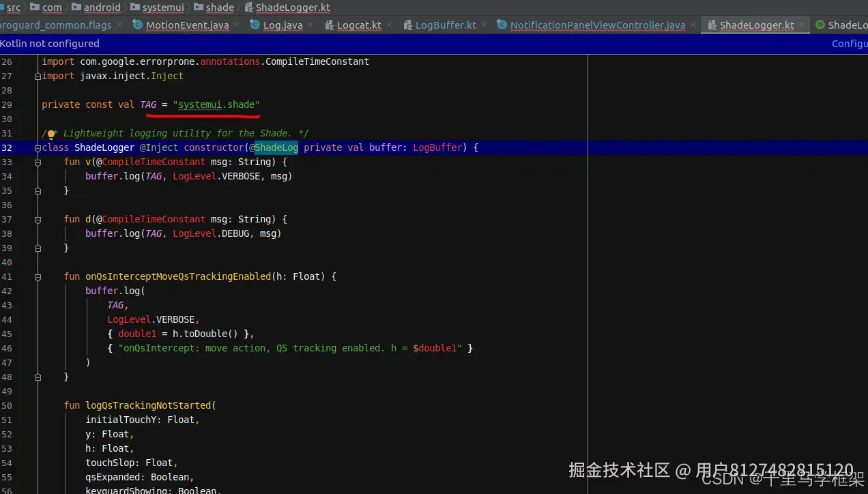This screenshot has width=868, height=494.
Task: Click the lightbulb intention icon on line 31
Action: tap(50, 134)
